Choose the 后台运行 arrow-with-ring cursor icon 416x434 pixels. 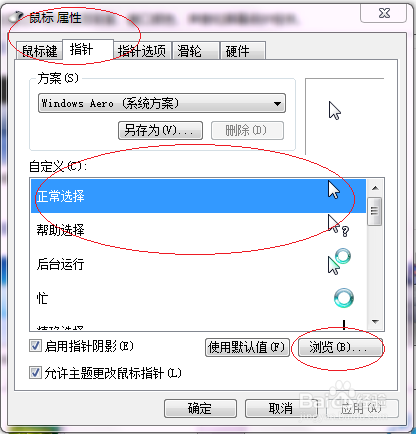(339, 261)
